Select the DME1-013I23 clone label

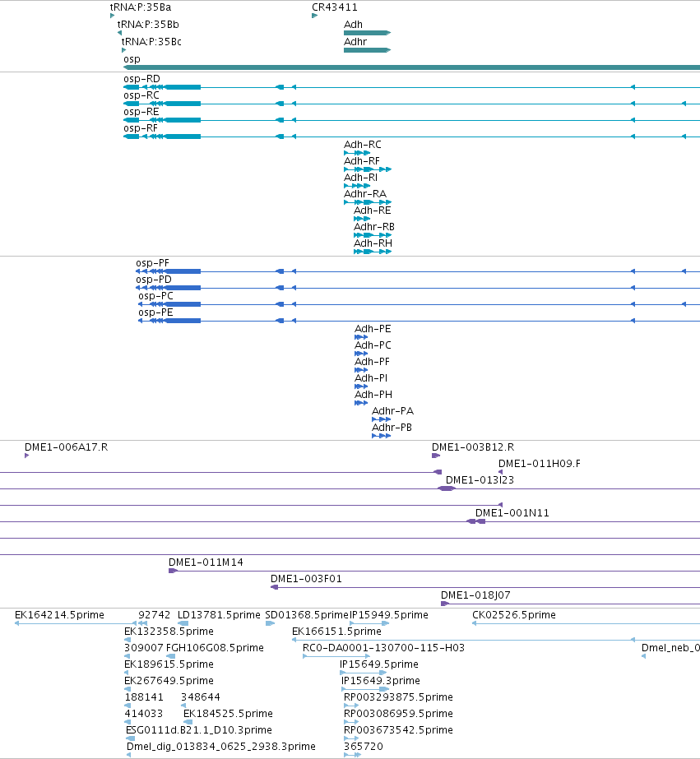tap(480, 480)
